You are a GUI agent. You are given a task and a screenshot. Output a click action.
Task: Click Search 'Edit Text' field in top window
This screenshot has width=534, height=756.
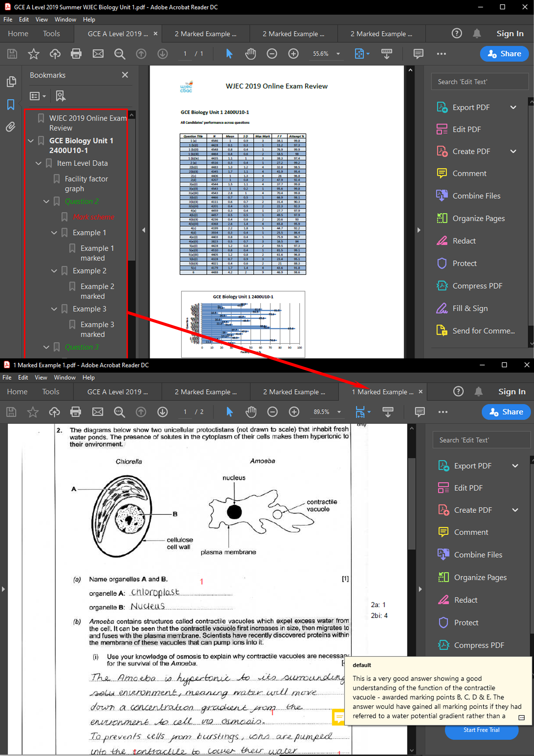coord(480,82)
